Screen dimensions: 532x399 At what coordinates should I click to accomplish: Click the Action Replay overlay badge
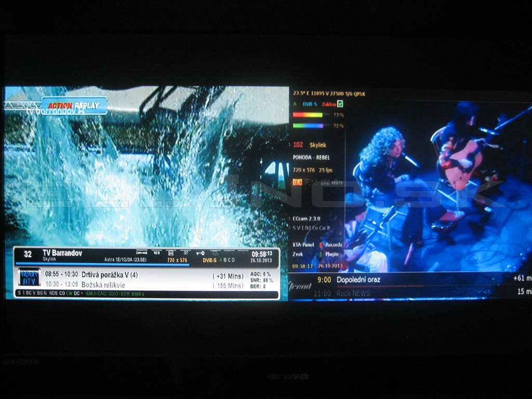74,105
